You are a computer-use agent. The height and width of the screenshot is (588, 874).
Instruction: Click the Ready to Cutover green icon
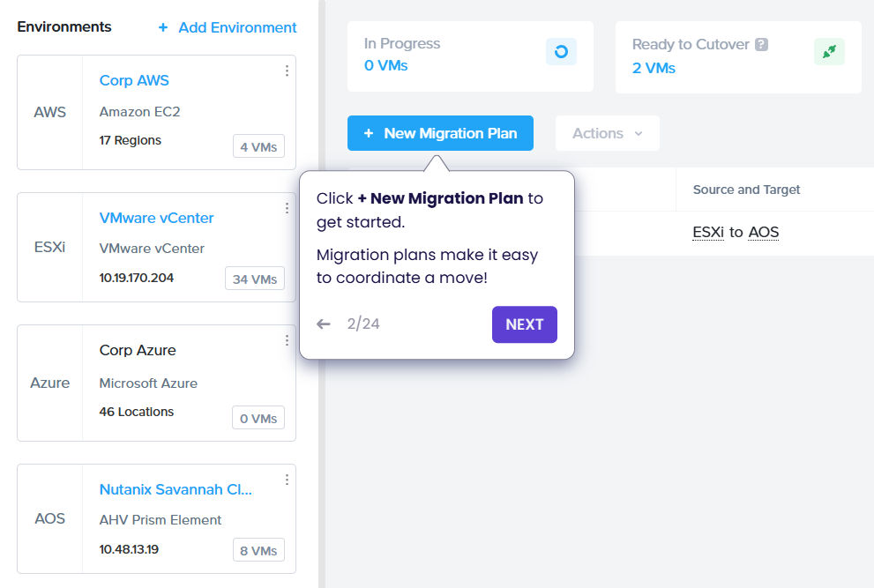click(x=829, y=52)
